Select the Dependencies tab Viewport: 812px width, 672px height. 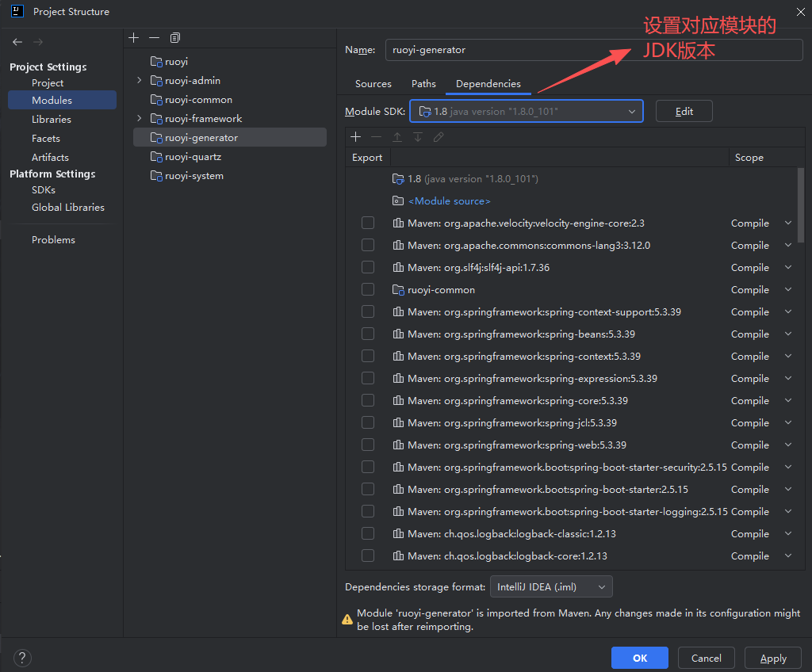coord(488,84)
